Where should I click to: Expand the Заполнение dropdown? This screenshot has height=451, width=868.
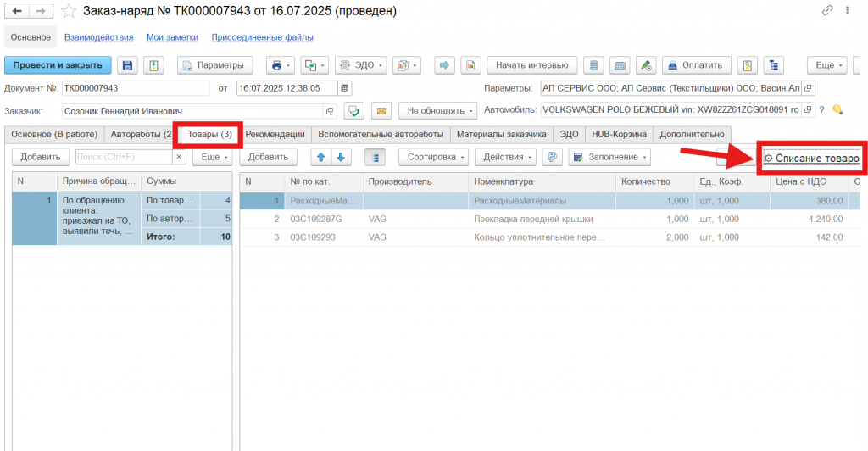click(609, 157)
